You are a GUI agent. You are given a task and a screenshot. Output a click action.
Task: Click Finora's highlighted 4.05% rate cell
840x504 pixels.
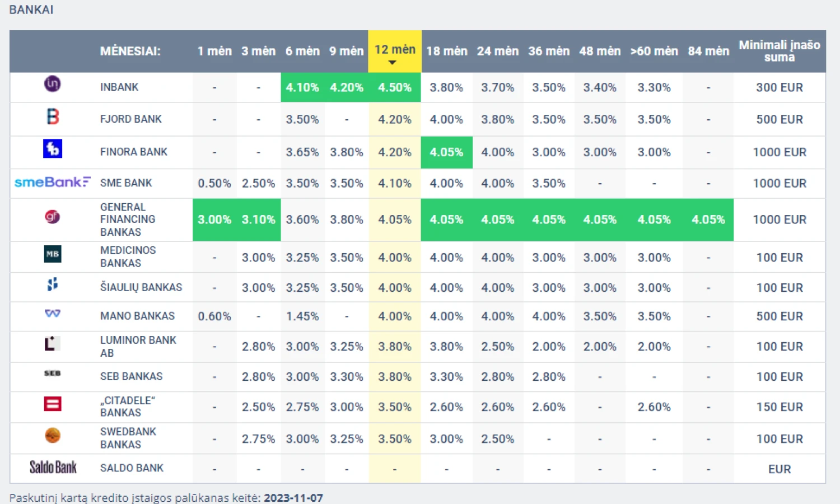446,152
